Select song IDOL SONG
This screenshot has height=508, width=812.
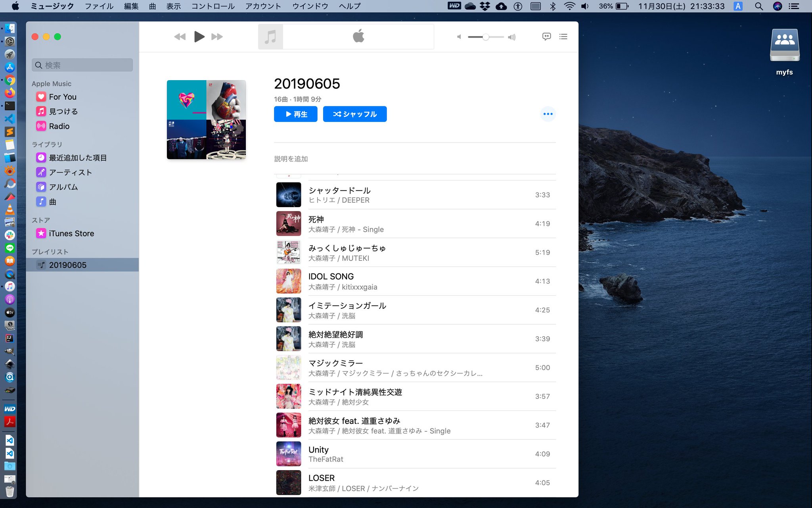tap(416, 281)
